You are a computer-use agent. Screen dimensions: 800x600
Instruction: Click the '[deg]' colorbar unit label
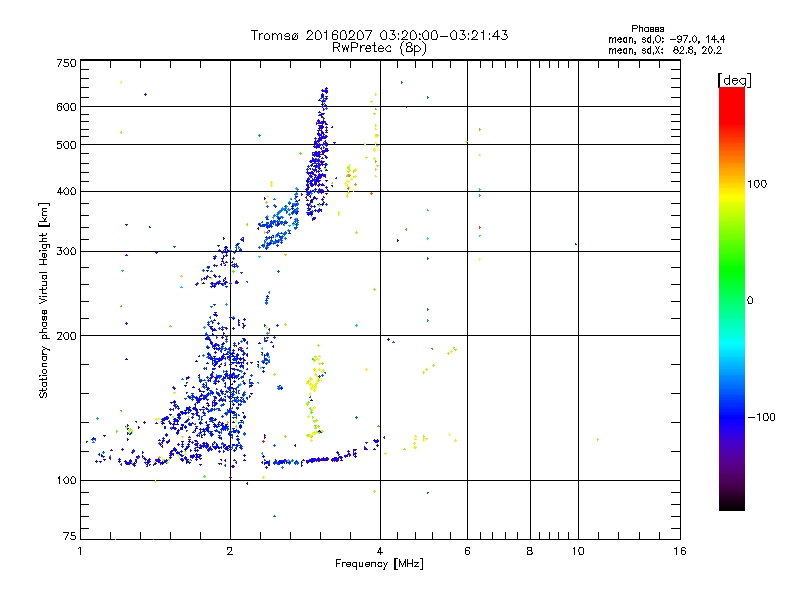(734, 80)
